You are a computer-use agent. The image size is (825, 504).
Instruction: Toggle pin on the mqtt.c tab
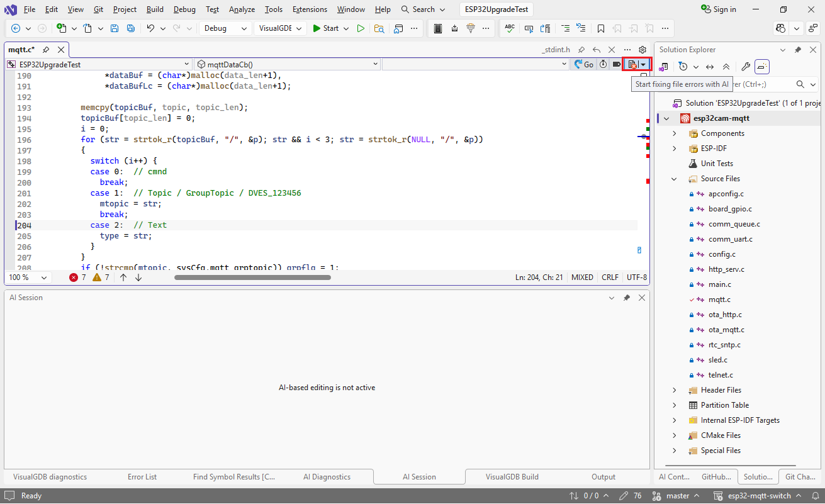tap(46, 50)
